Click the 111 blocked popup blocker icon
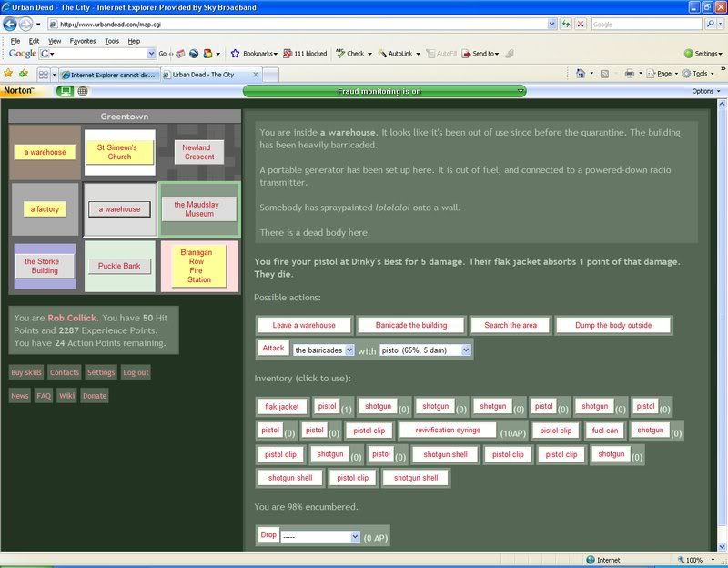Screen dimensions: 728x568 (288, 54)
